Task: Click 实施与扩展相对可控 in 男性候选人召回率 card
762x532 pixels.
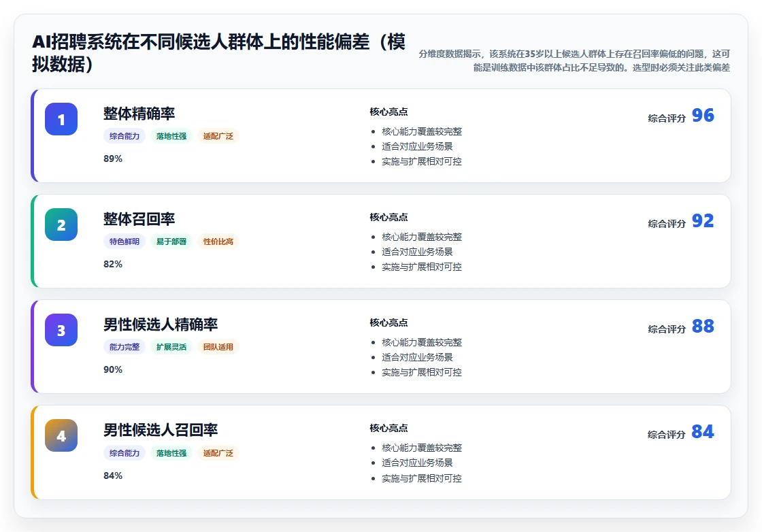Action: (x=422, y=478)
